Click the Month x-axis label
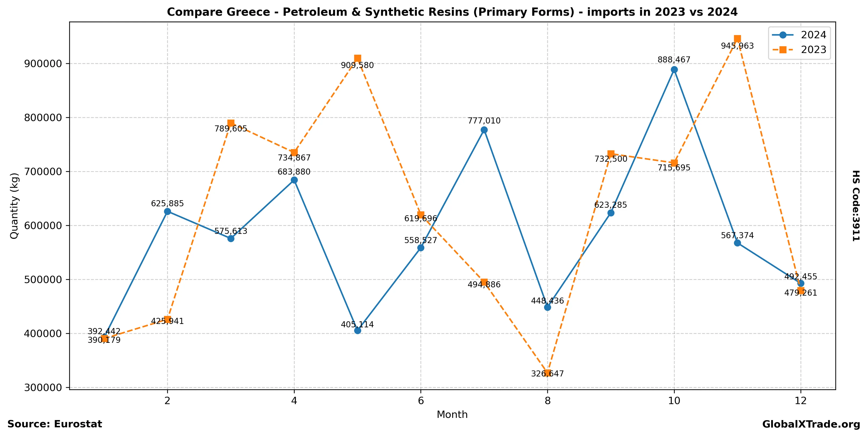Screen dimensions: 868x437 pyautogui.click(x=452, y=414)
